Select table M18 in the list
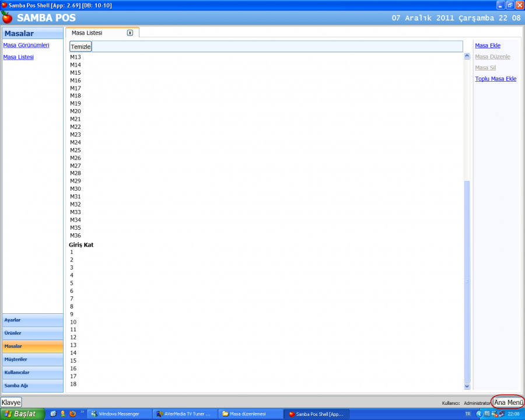Image resolution: width=525 pixels, height=420 pixels. click(75, 96)
